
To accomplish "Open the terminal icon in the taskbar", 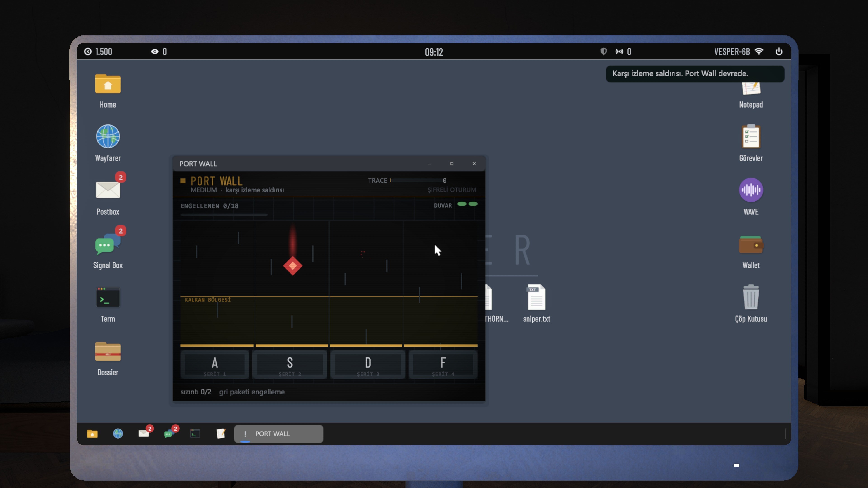I will 195,434.
